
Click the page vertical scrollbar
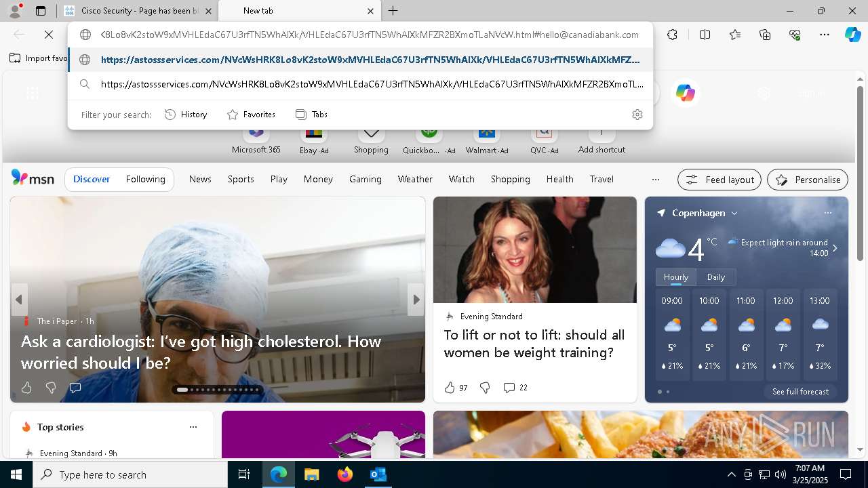click(860, 174)
